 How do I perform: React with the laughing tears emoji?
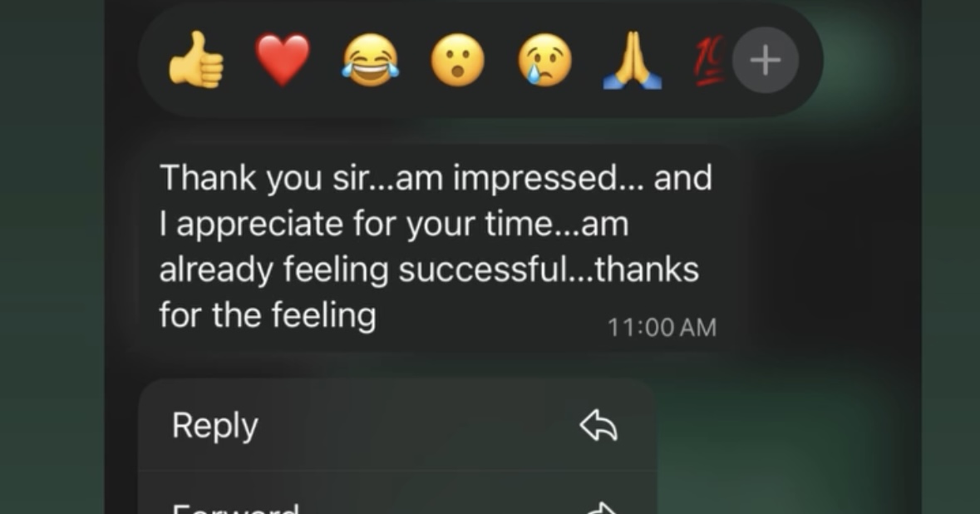[370, 60]
